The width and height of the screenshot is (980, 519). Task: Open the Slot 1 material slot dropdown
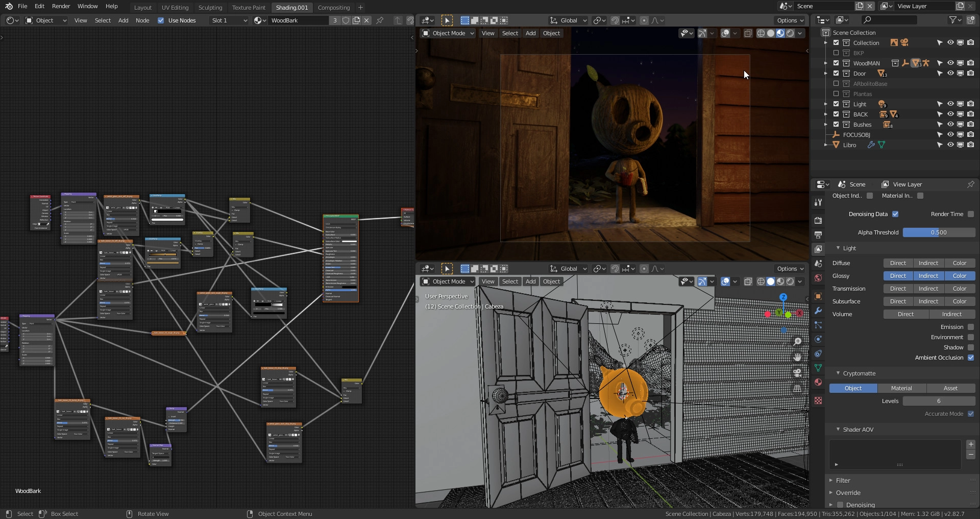click(x=229, y=20)
